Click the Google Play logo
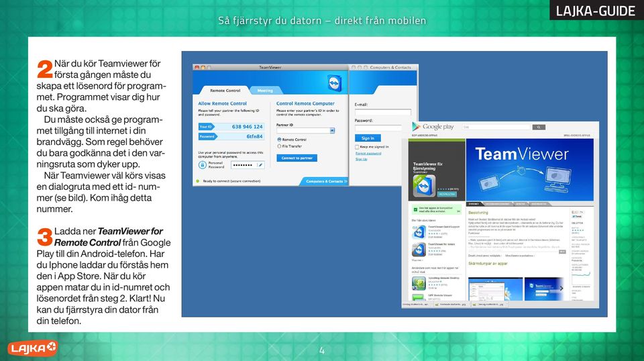Viewport: 644px width, 361px height. click(433, 127)
